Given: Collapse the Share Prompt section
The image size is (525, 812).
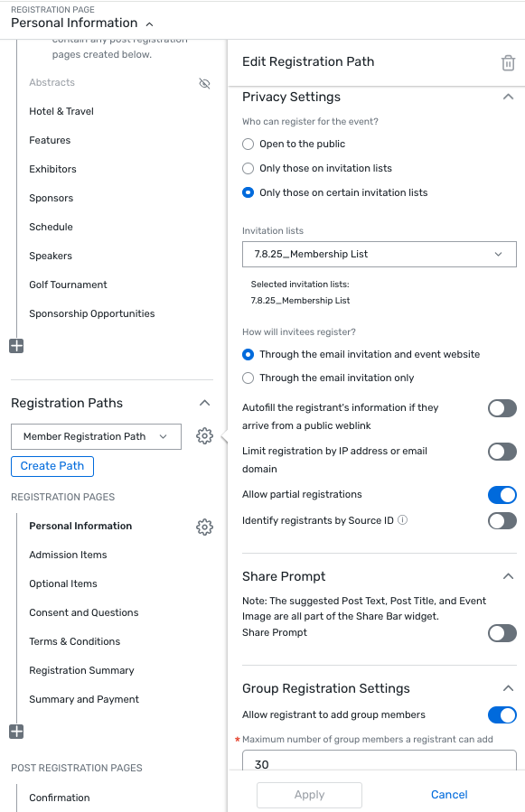Looking at the screenshot, I should pyautogui.click(x=509, y=576).
